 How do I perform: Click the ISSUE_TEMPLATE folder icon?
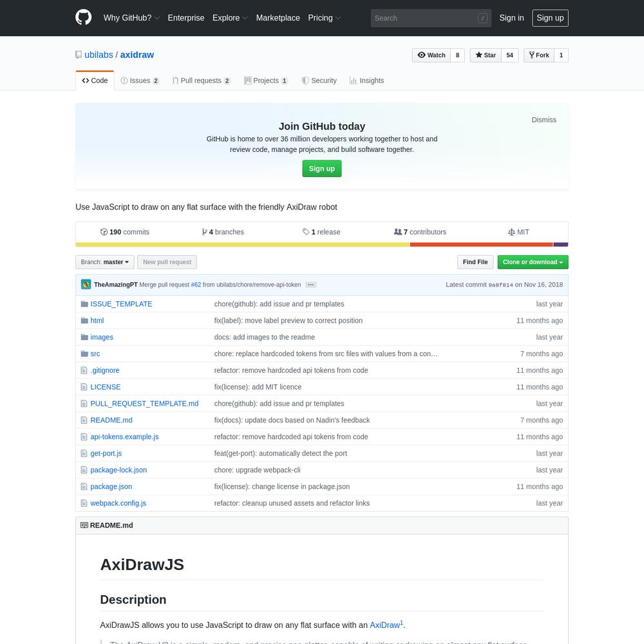tap(84, 304)
